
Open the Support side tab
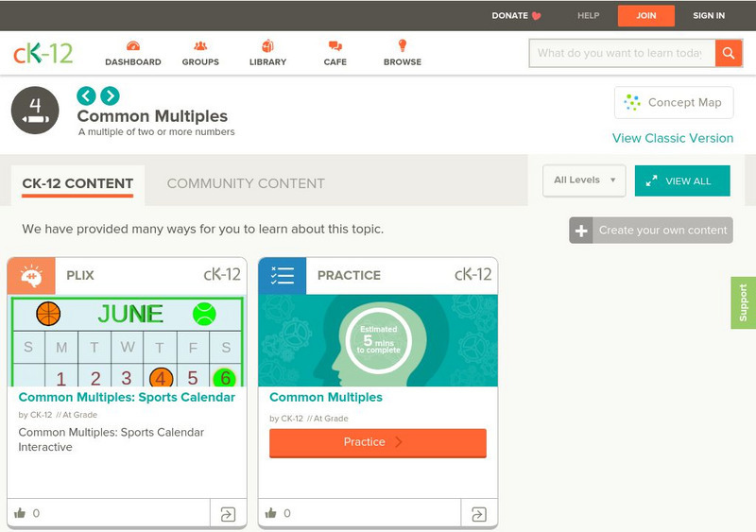743,303
